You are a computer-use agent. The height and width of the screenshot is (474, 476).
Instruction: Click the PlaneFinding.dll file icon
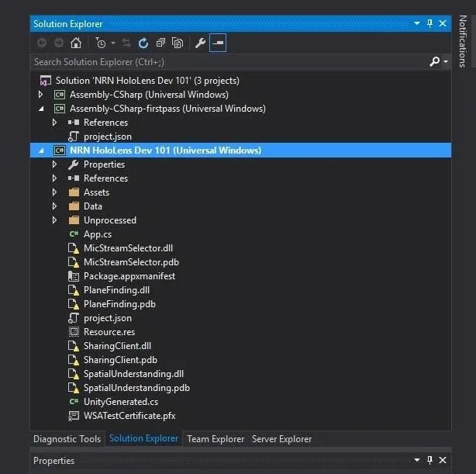(x=74, y=290)
